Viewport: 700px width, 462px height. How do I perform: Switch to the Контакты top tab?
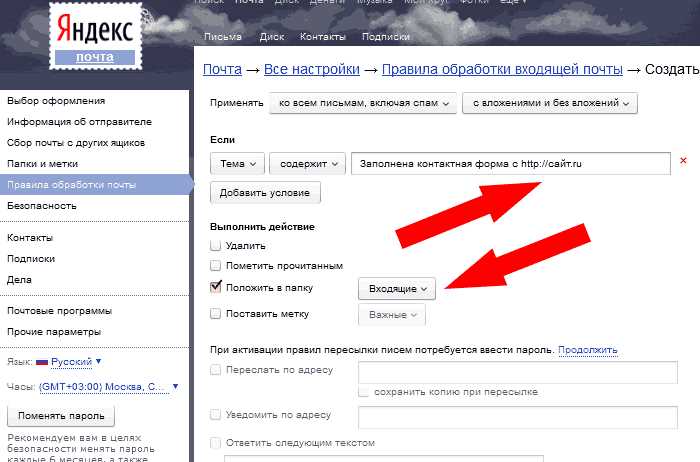pyautogui.click(x=323, y=37)
